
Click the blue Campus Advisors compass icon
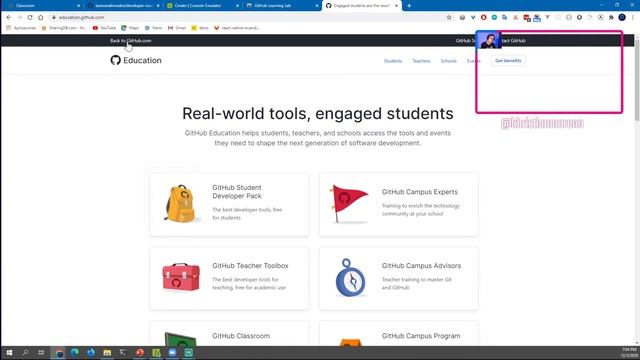tap(350, 278)
